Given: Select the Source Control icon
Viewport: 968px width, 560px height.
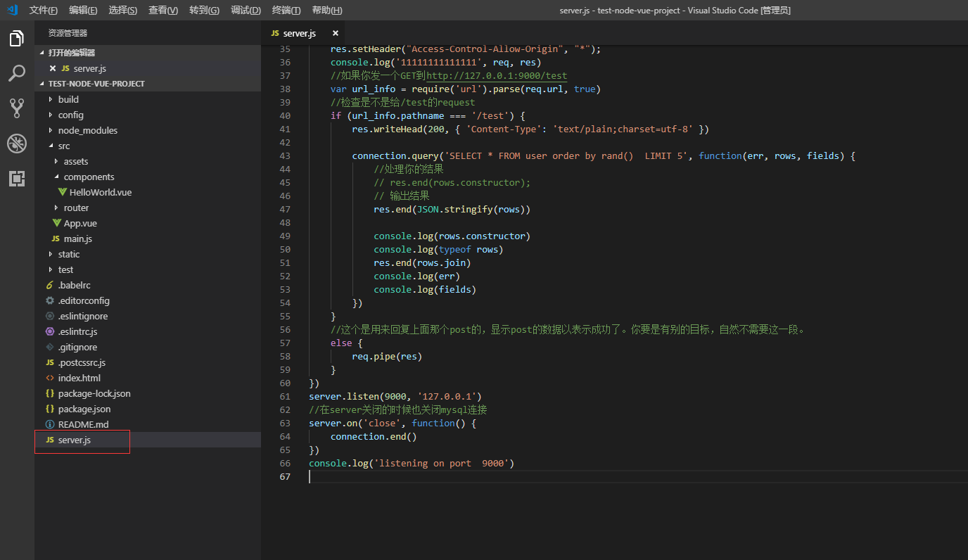Looking at the screenshot, I should (x=16, y=107).
